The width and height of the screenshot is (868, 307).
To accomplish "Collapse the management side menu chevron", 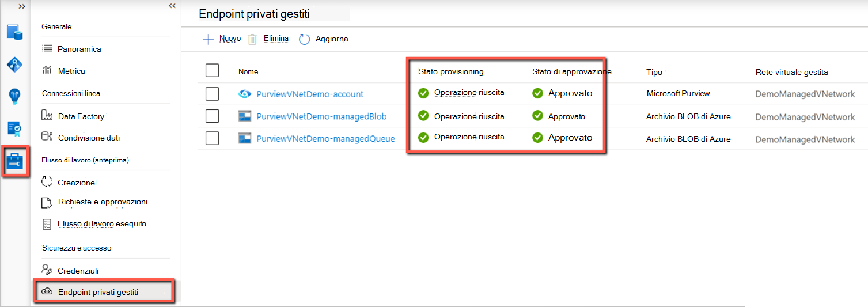I will click(172, 6).
